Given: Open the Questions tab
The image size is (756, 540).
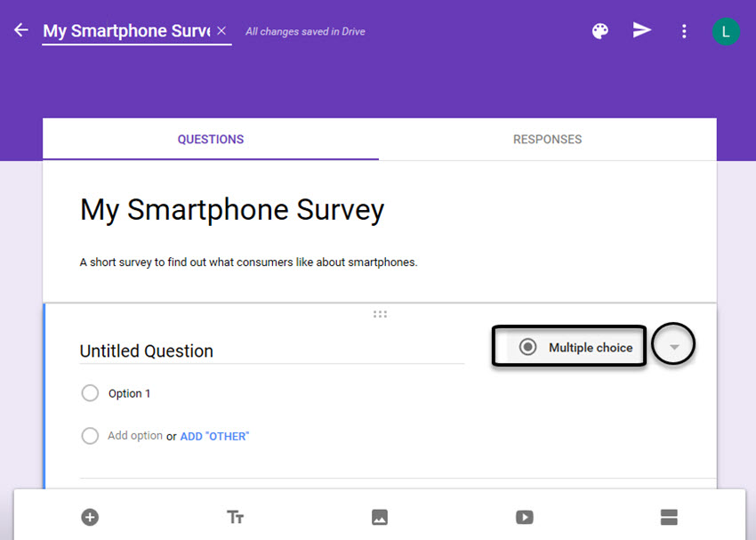Looking at the screenshot, I should 210,140.
